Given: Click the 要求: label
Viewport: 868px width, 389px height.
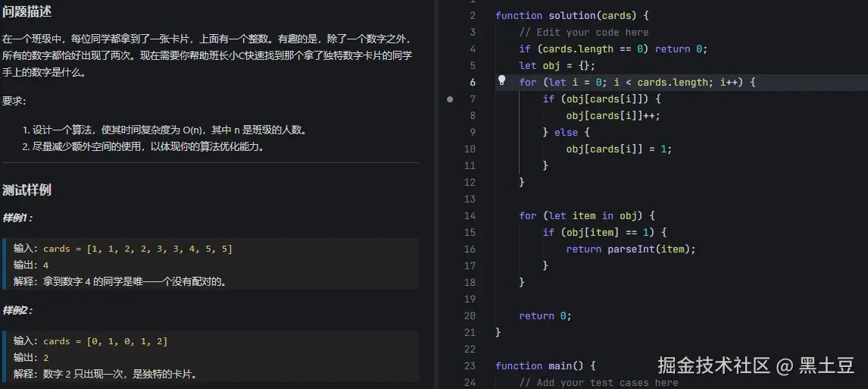Looking at the screenshot, I should pos(14,101).
